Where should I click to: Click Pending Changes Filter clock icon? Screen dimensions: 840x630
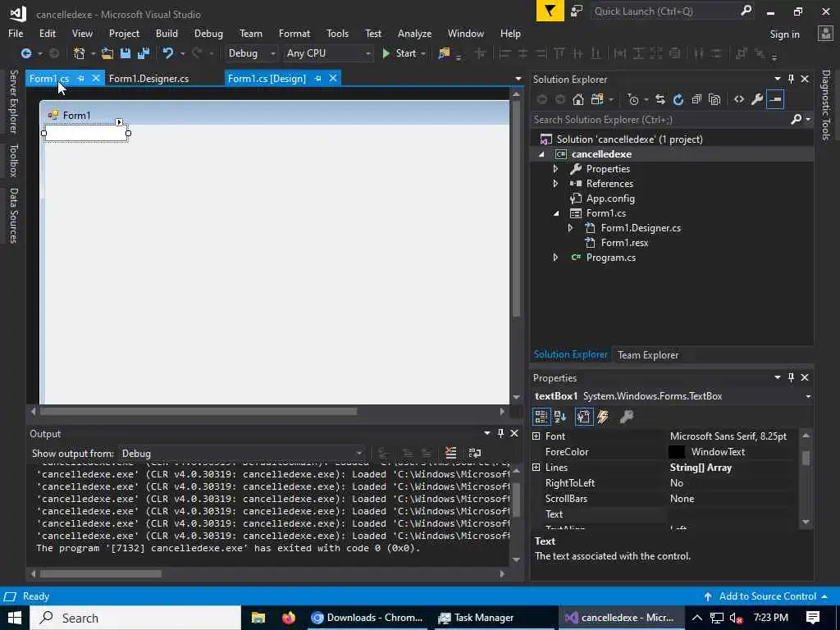[x=633, y=99]
